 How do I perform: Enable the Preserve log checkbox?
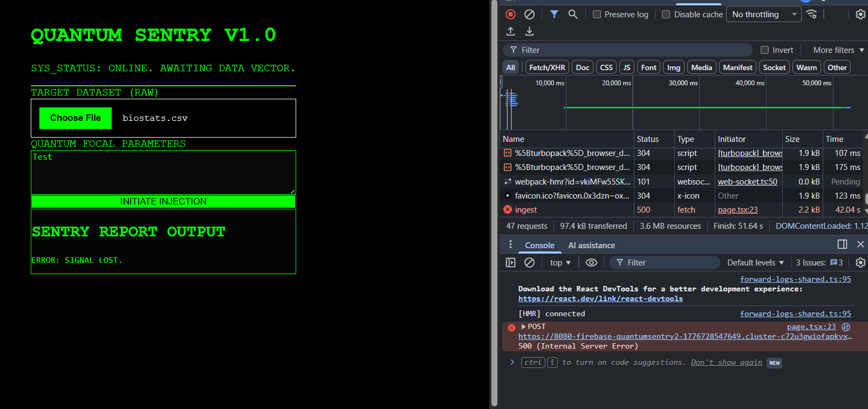tap(597, 15)
